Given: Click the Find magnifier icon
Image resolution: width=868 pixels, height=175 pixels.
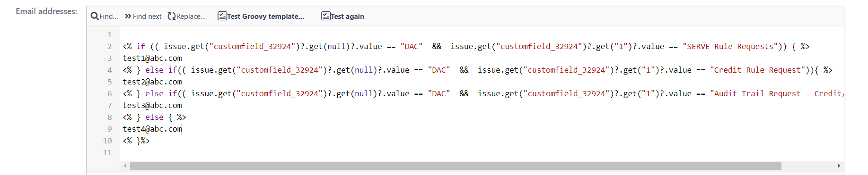Looking at the screenshot, I should pos(95,17).
